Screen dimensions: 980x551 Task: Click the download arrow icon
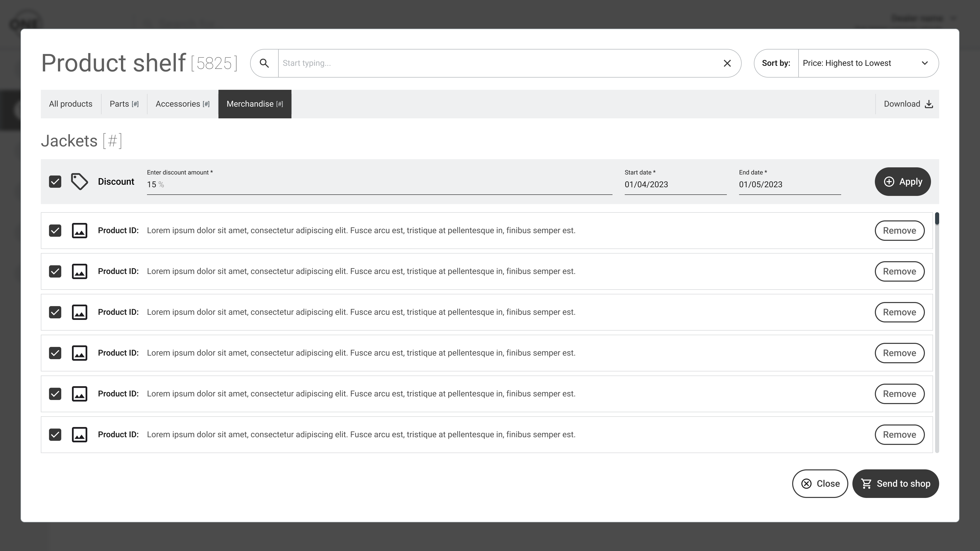tap(929, 104)
